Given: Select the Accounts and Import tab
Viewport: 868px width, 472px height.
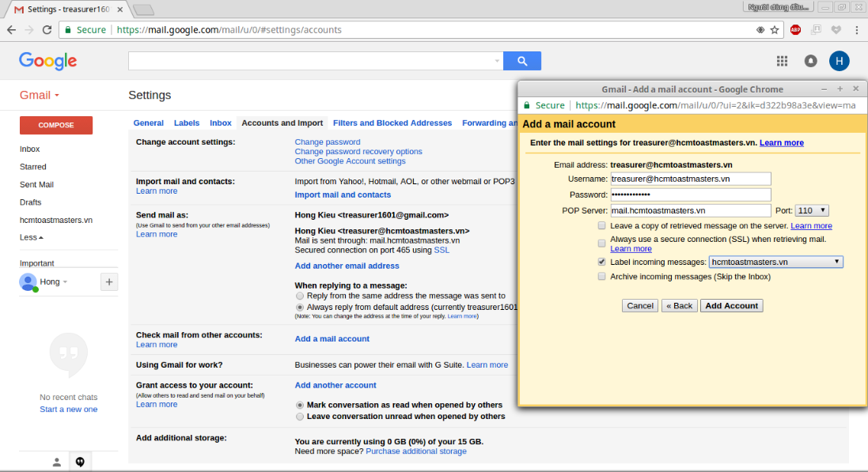Looking at the screenshot, I should (282, 123).
